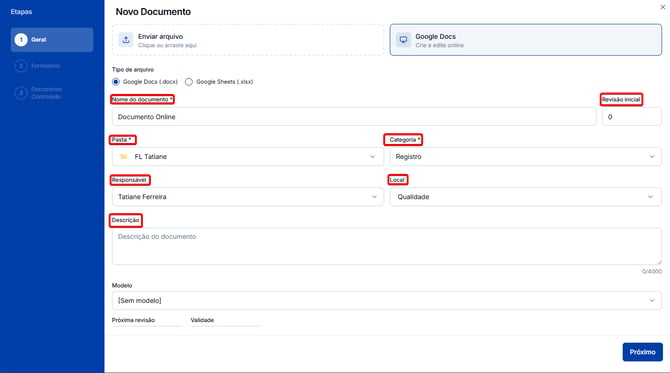Click the Próximo button
670x373 pixels.
coord(642,352)
